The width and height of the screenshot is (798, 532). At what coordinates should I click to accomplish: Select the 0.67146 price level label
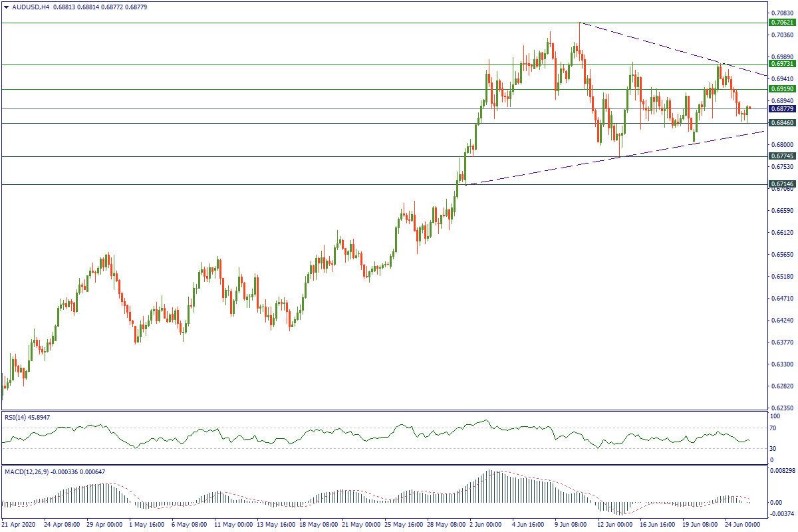point(782,184)
